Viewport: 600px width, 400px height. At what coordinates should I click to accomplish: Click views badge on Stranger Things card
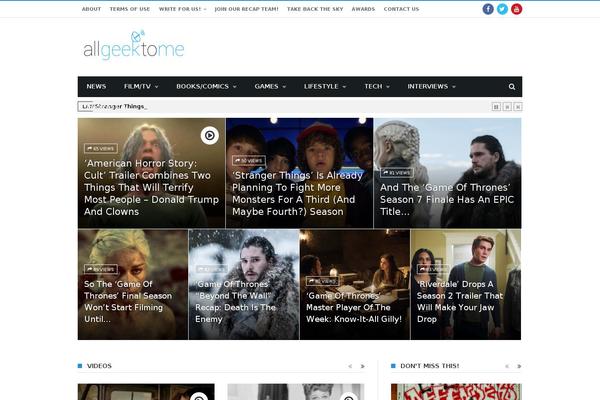tap(249, 160)
